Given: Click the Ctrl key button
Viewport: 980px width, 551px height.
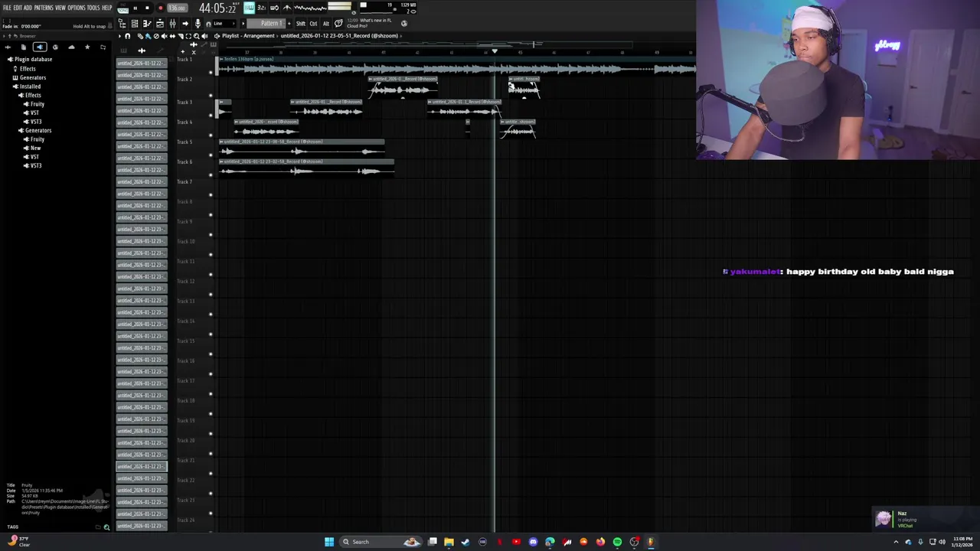Looking at the screenshot, I should click(x=313, y=24).
